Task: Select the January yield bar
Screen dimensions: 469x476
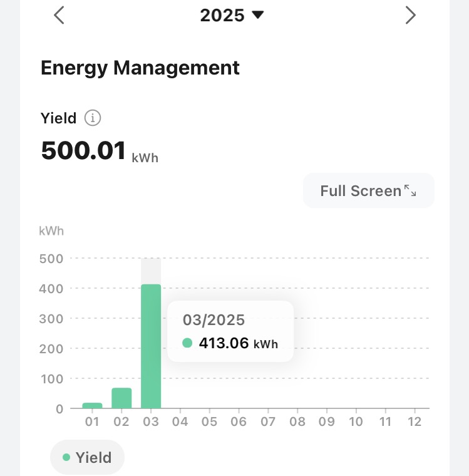Action: tap(92, 405)
